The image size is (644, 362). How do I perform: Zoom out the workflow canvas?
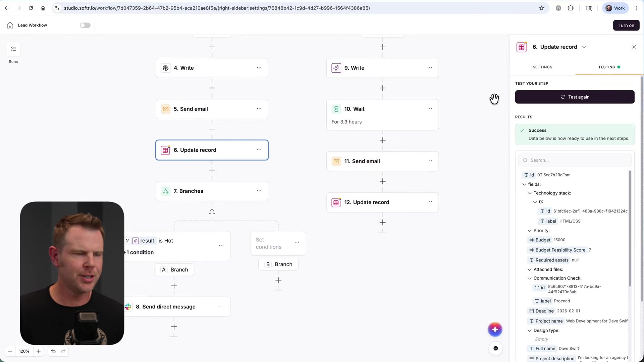coord(10,351)
